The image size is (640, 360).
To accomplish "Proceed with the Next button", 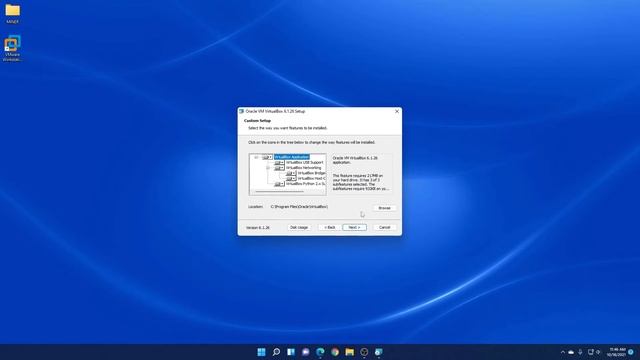I will (354, 227).
